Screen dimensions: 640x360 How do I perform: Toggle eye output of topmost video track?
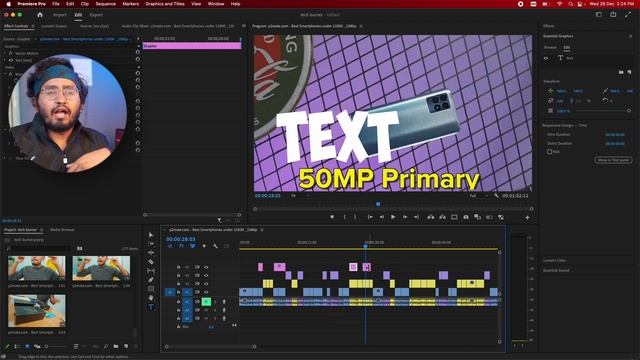point(206,267)
